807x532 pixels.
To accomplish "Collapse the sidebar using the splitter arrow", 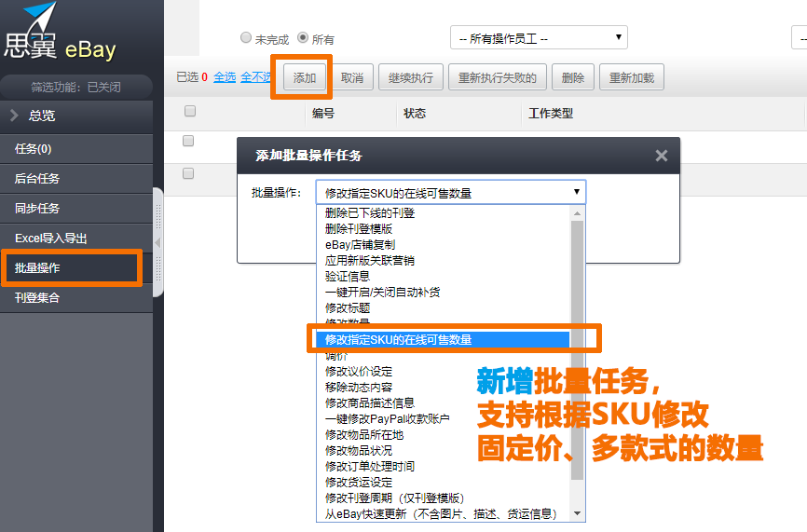I will click(x=158, y=242).
